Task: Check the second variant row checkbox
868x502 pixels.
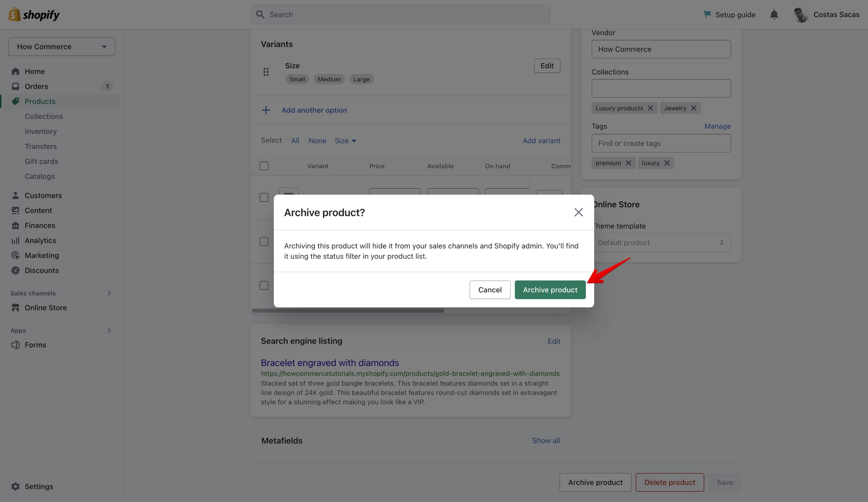Action: click(x=264, y=241)
